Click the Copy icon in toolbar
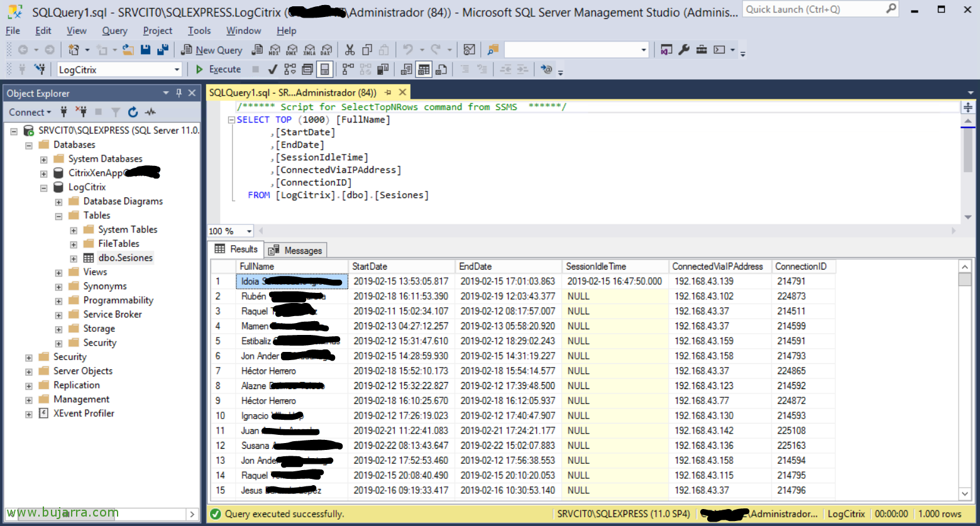This screenshot has height=526, width=980. 367,50
